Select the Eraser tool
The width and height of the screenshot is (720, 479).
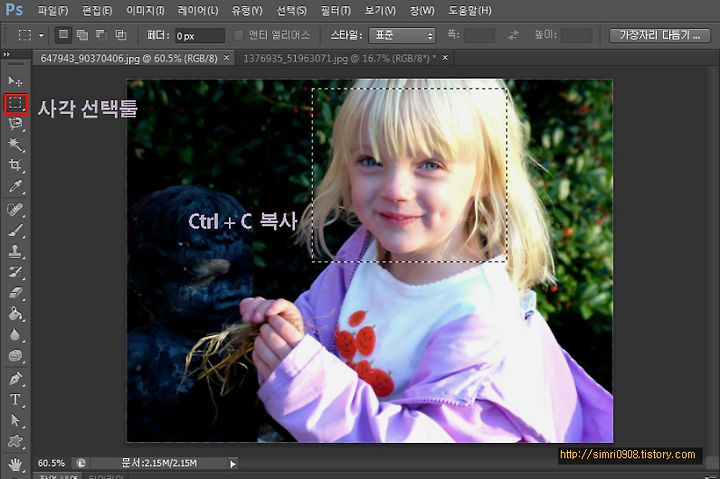tap(15, 293)
